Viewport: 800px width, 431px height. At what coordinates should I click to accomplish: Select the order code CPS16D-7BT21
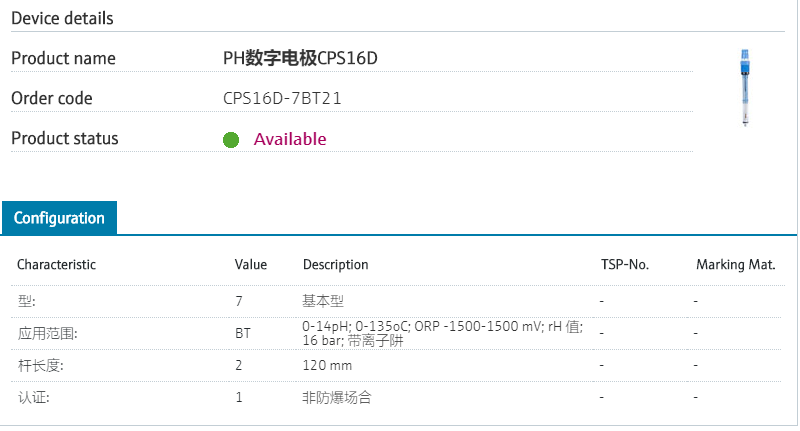pyautogui.click(x=283, y=99)
